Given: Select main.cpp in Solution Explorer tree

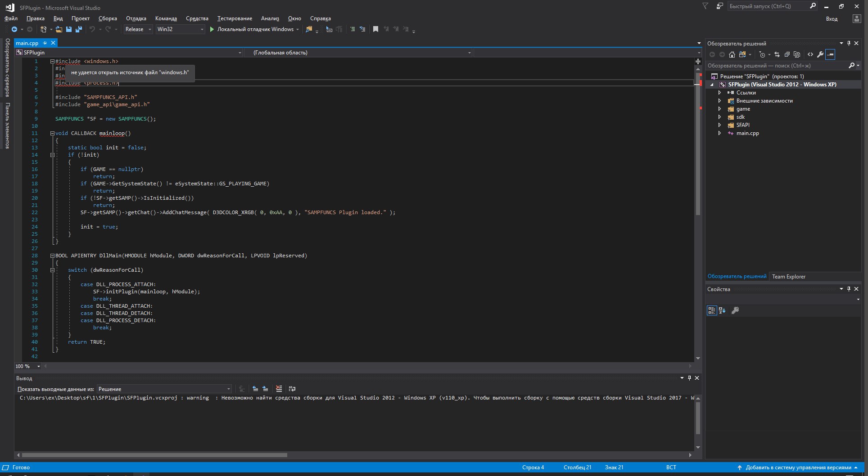Looking at the screenshot, I should pos(747,133).
